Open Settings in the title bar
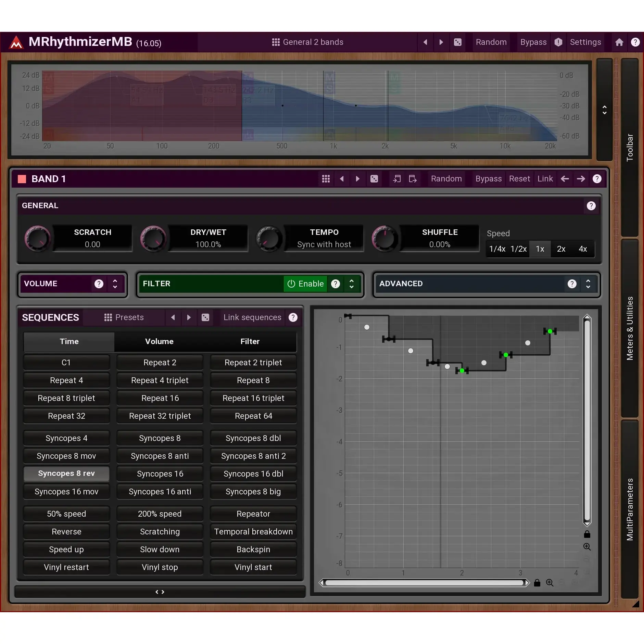This screenshot has height=644, width=644. click(x=585, y=42)
